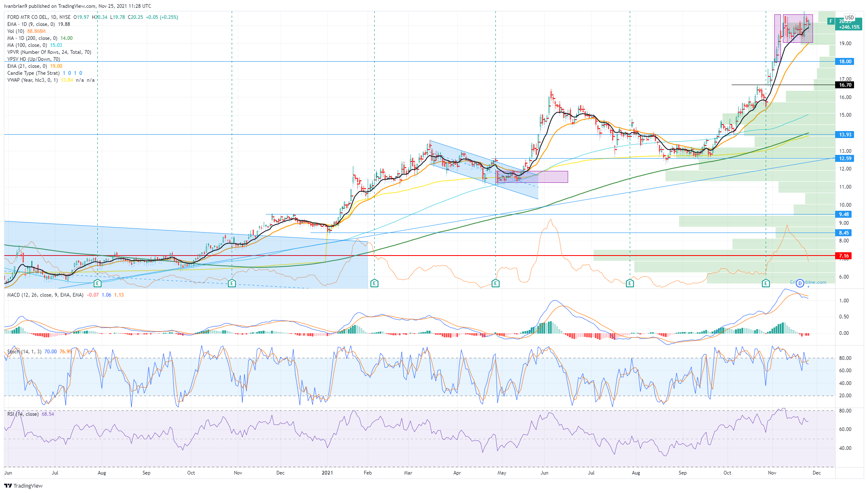
Task: Click the blue 18.00 price level label
Action: (845, 62)
